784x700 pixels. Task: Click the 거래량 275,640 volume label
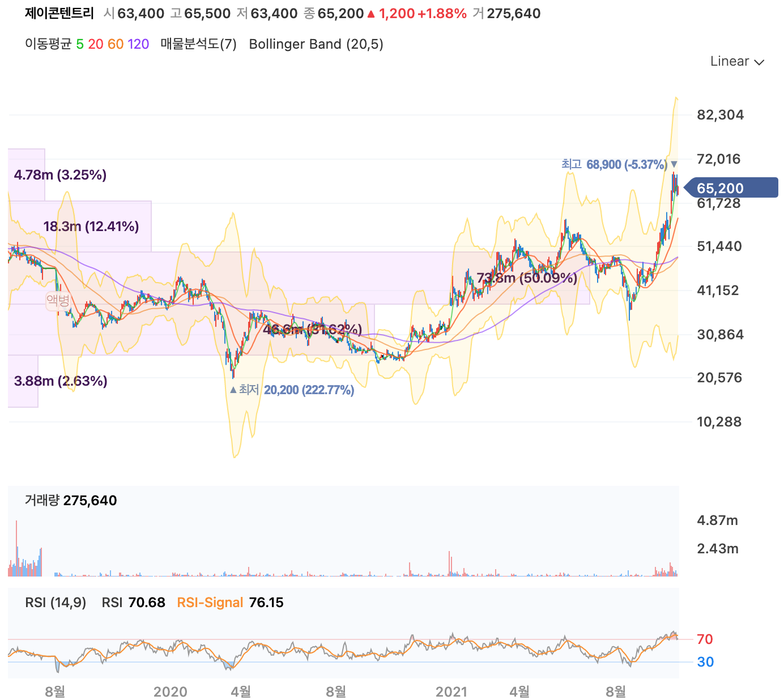click(x=71, y=500)
